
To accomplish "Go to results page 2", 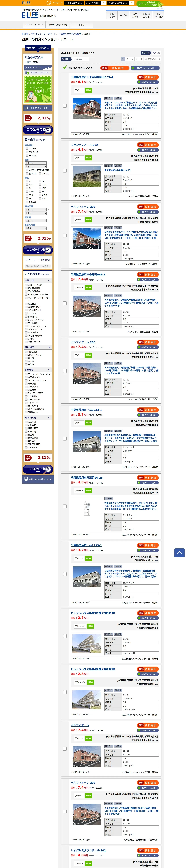I will point(128,59).
